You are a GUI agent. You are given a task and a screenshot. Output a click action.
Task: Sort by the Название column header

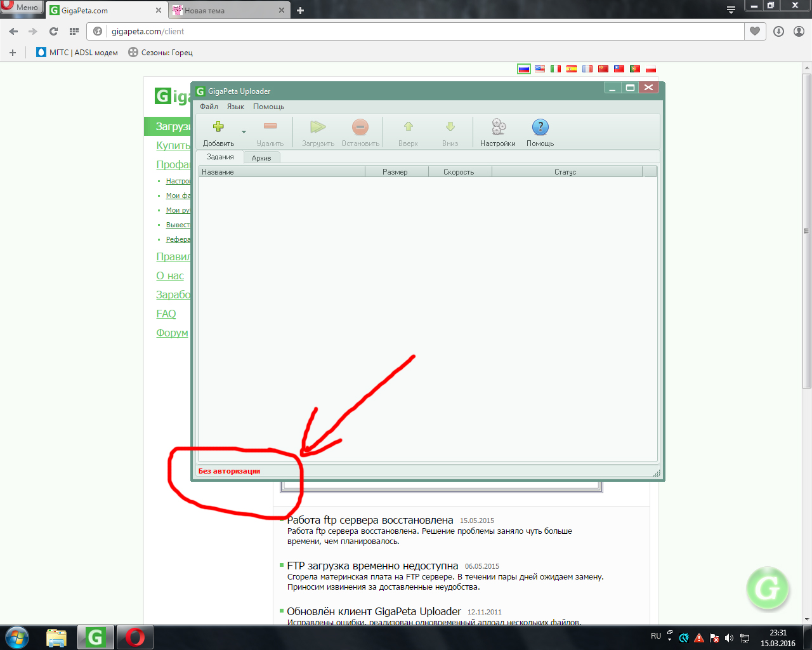[x=282, y=172]
